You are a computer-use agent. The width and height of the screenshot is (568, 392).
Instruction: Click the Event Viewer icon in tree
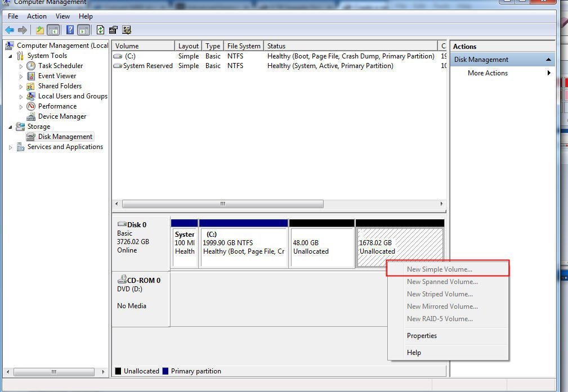click(31, 76)
